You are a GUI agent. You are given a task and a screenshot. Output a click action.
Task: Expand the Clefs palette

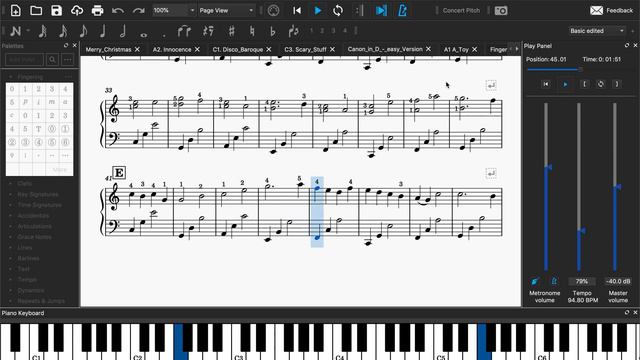pyautogui.click(x=11, y=184)
